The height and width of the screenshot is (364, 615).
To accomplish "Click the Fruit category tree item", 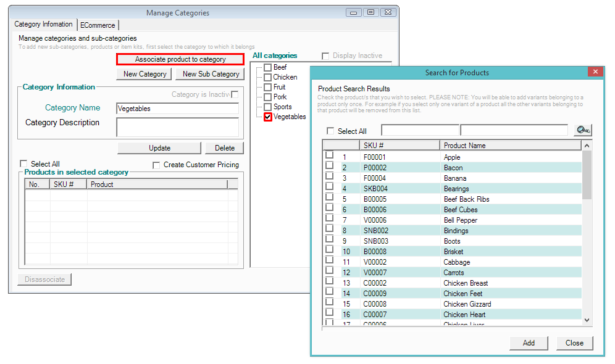I will [x=279, y=87].
